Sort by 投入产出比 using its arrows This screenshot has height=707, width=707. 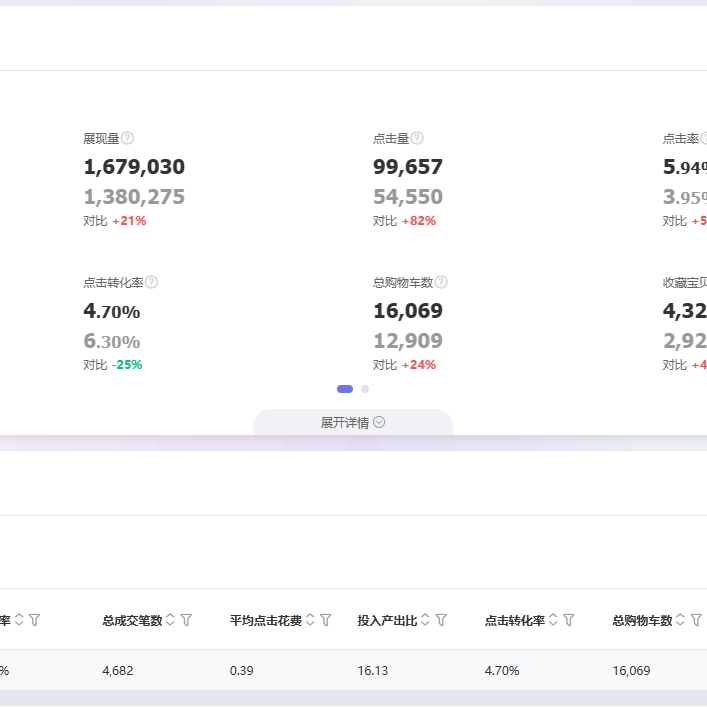[x=425, y=620]
